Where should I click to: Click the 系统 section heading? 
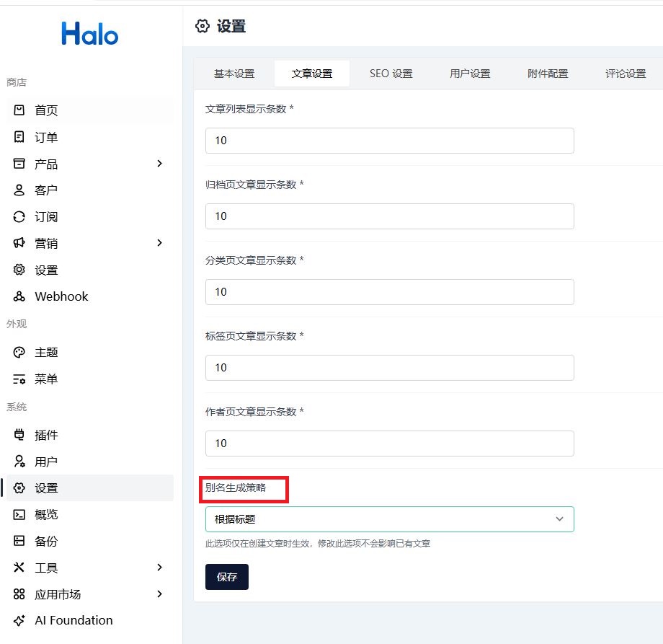(17, 407)
